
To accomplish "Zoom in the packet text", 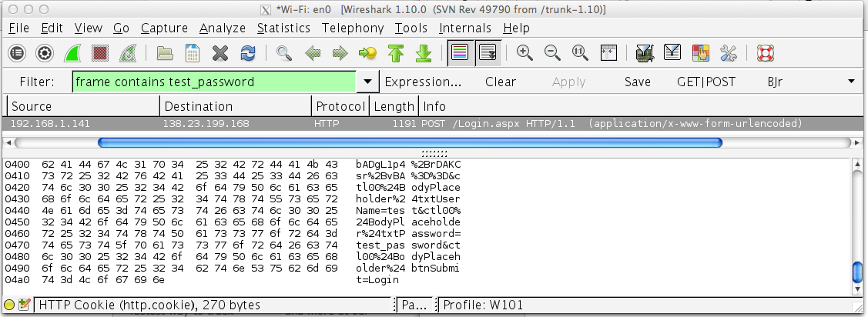I will click(524, 53).
